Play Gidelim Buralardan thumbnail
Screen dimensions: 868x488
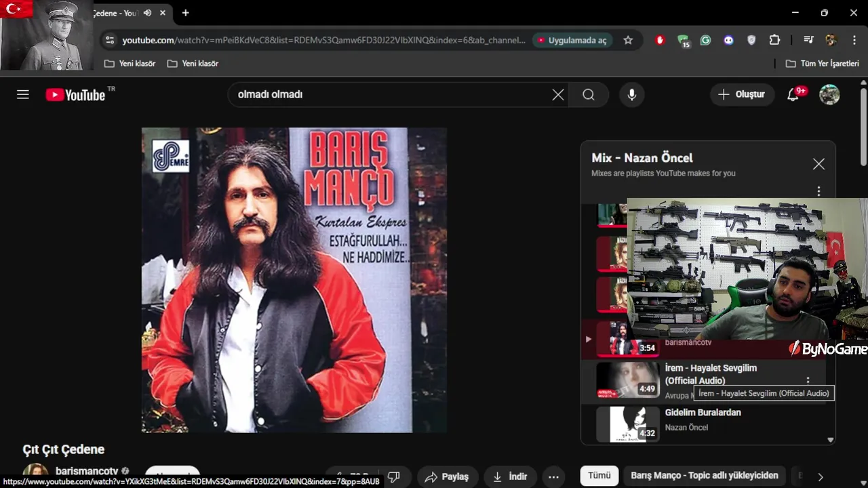[627, 424]
